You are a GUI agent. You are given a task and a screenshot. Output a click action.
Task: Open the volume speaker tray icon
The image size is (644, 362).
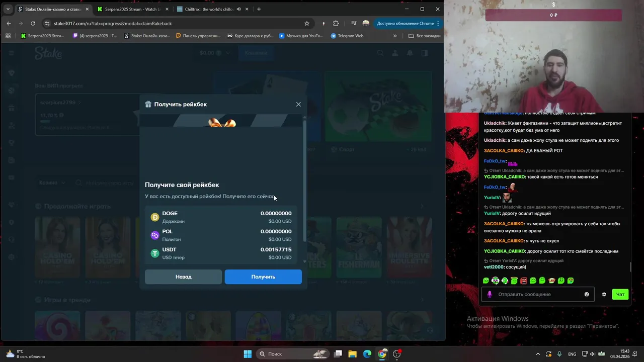(593, 354)
